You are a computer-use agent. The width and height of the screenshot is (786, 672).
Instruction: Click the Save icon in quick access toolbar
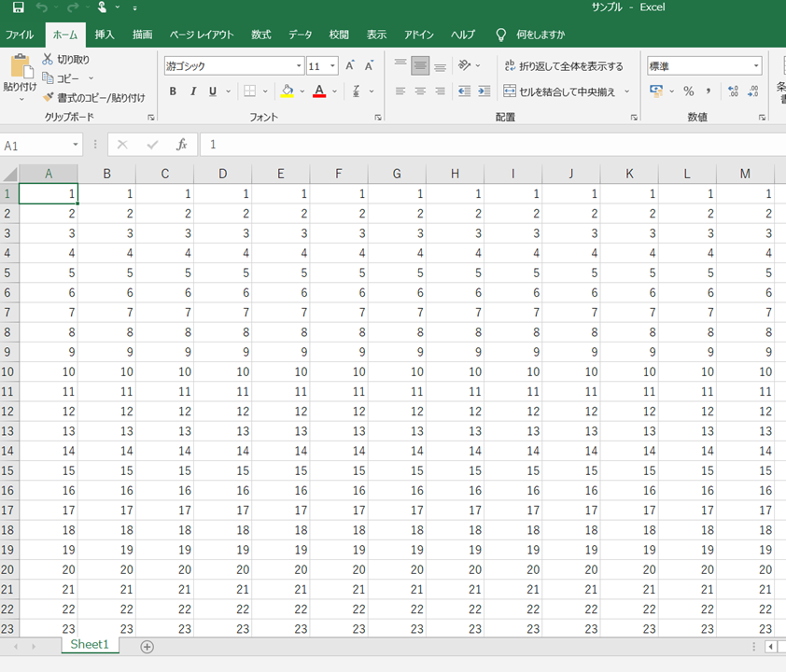[x=18, y=7]
